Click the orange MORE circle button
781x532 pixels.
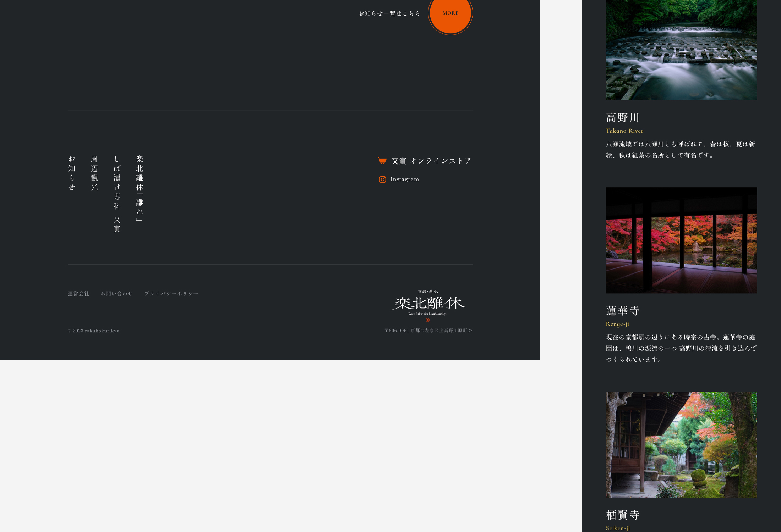click(x=450, y=13)
